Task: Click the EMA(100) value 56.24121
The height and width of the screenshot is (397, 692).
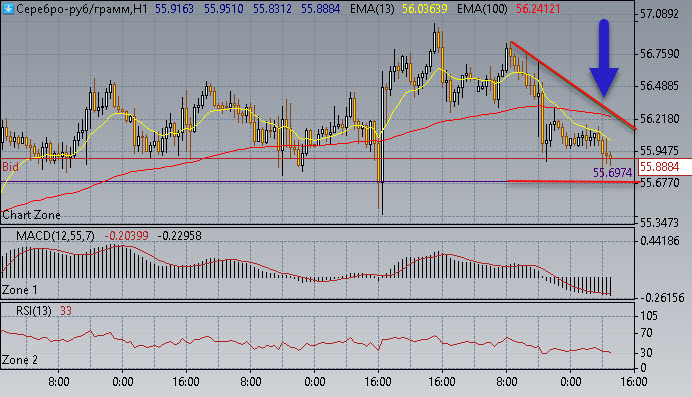Action: coord(538,9)
